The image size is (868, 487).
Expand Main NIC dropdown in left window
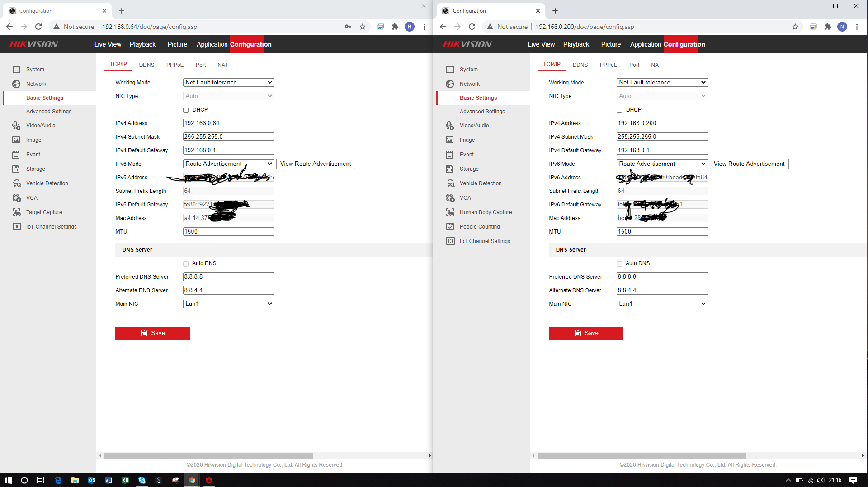tap(228, 304)
